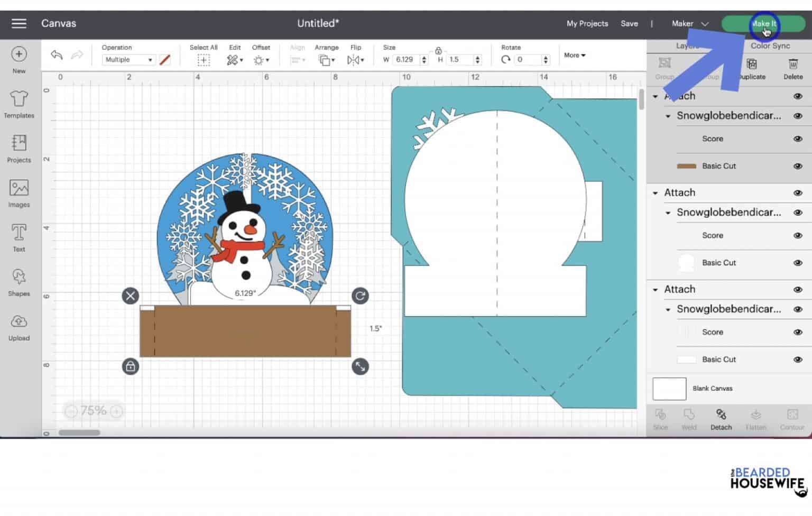This screenshot has height=516, width=812.
Task: Hide the first Score layer
Action: pyautogui.click(x=798, y=139)
